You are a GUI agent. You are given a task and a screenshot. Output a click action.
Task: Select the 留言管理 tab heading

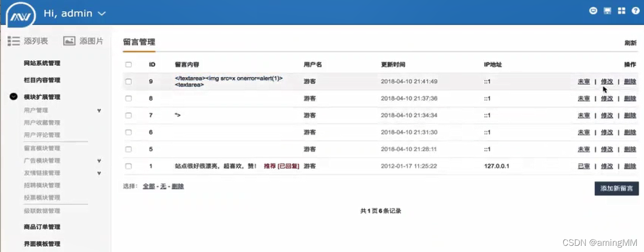pyautogui.click(x=139, y=42)
